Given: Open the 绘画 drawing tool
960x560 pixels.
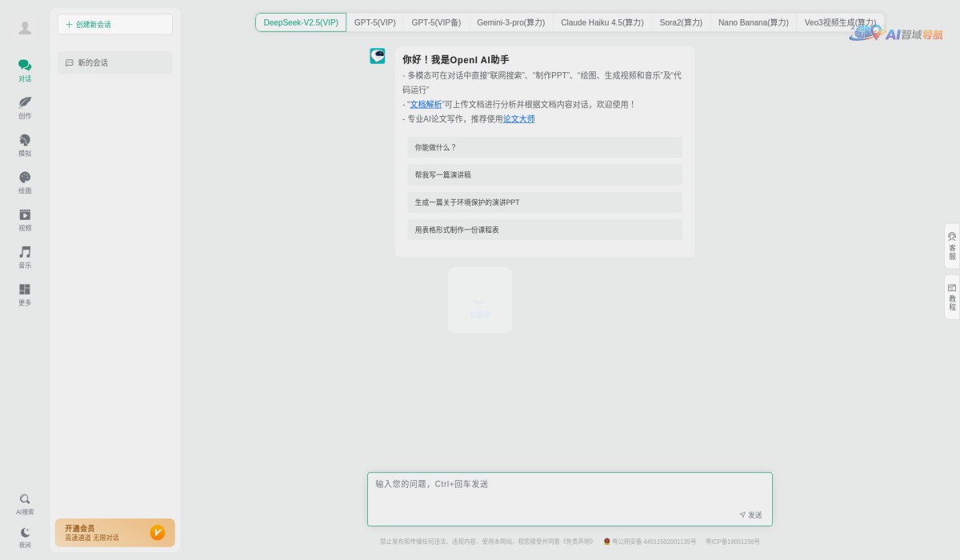Looking at the screenshot, I should coord(25,182).
